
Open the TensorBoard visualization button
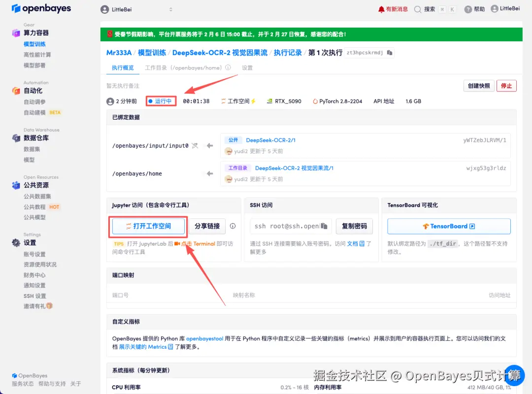pos(448,226)
